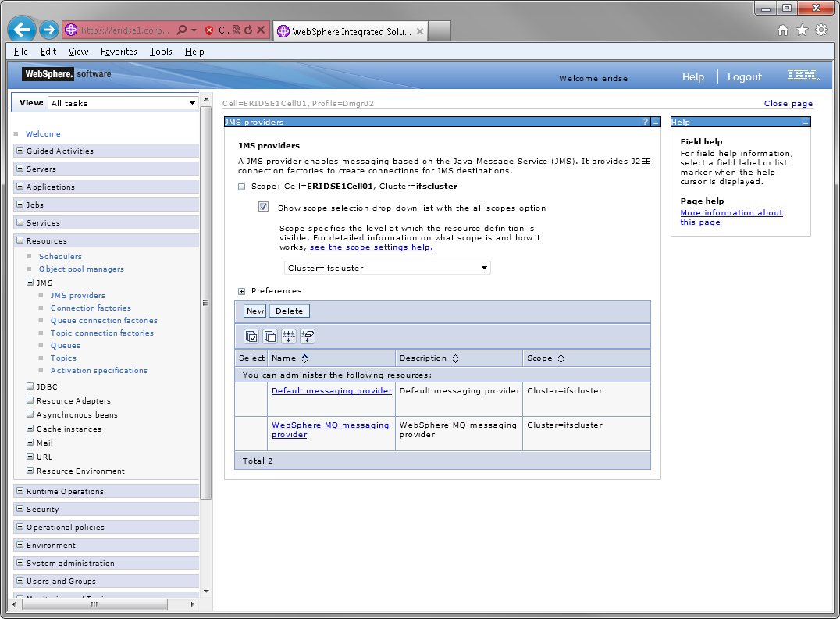This screenshot has width=840, height=619.
Task: Sort table by Name column arrows
Action: click(x=304, y=358)
